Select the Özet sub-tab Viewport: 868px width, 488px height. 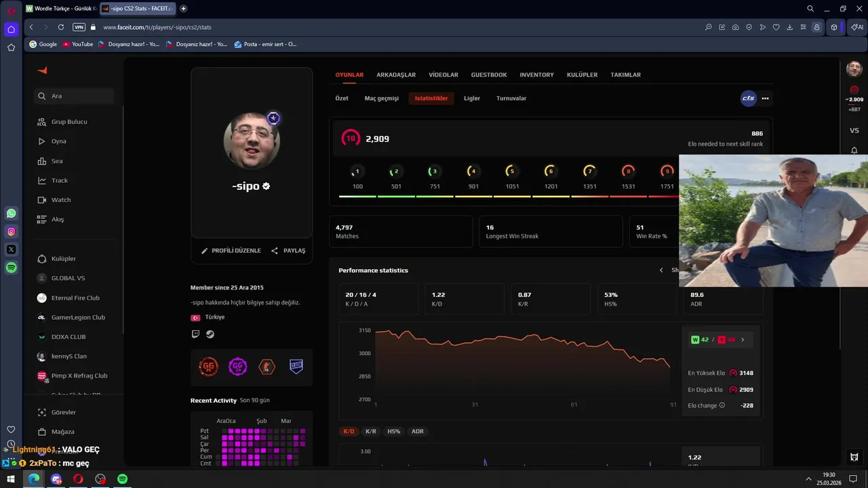342,98
